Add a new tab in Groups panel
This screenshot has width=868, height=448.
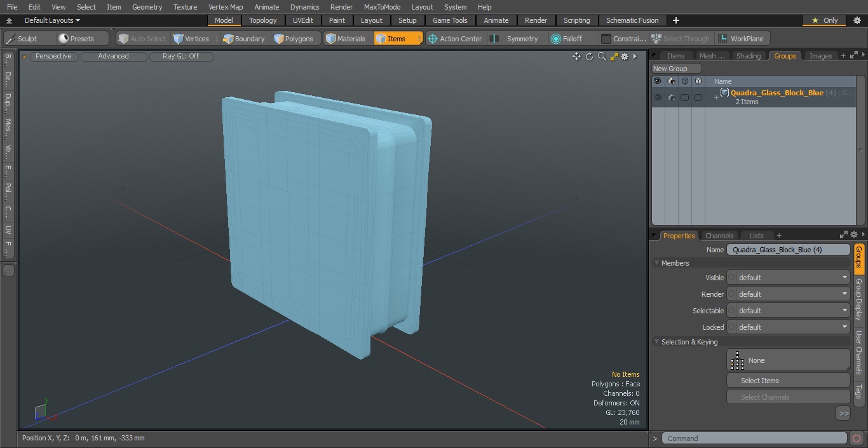point(843,56)
